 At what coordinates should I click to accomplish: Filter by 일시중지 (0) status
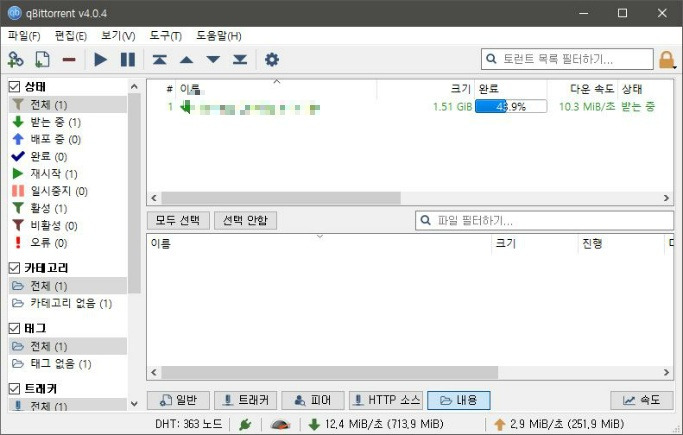pyautogui.click(x=68, y=191)
